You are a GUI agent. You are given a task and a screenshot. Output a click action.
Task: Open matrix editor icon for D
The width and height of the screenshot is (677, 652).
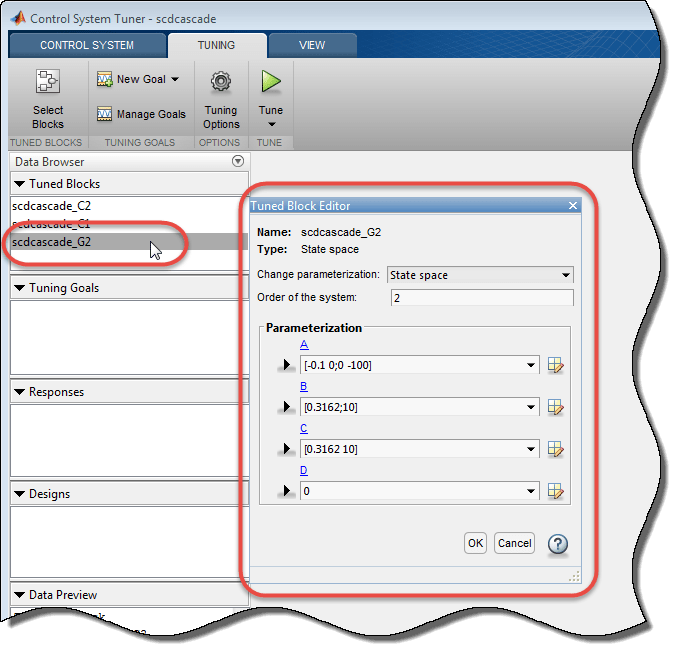click(x=556, y=491)
